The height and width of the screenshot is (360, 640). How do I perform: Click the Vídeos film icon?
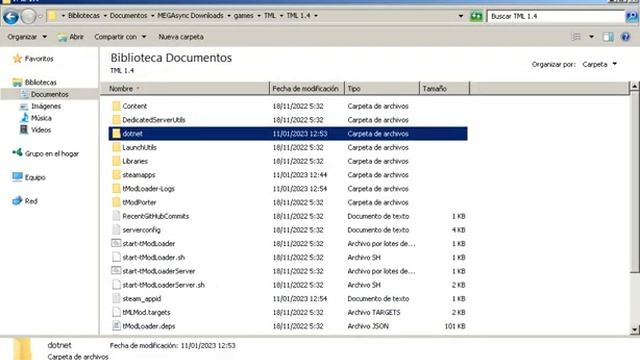tap(24, 130)
